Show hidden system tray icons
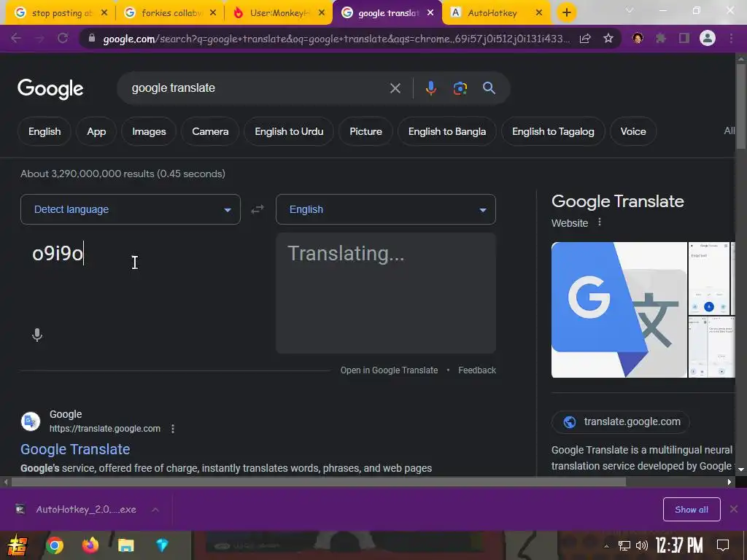The image size is (747, 560). (606, 546)
